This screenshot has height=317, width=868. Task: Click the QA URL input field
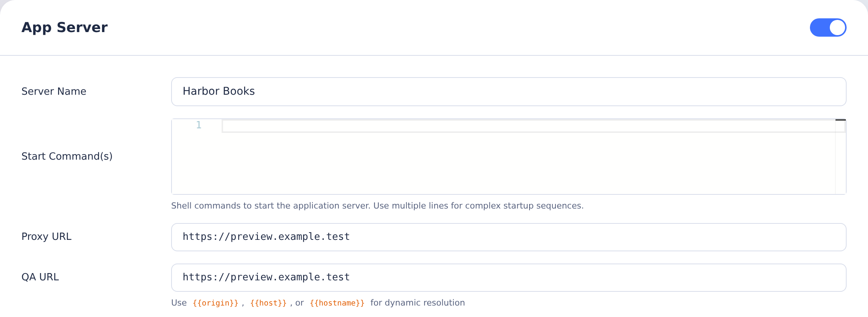click(x=508, y=278)
